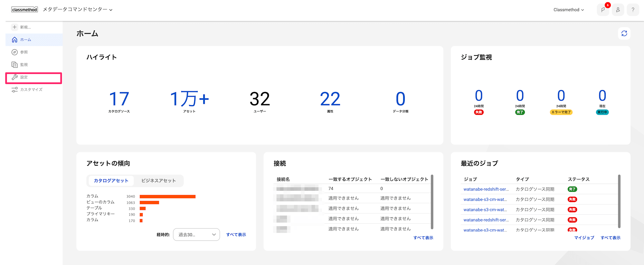Open the help question mark icon
This screenshot has height=265, width=644.
click(633, 10)
